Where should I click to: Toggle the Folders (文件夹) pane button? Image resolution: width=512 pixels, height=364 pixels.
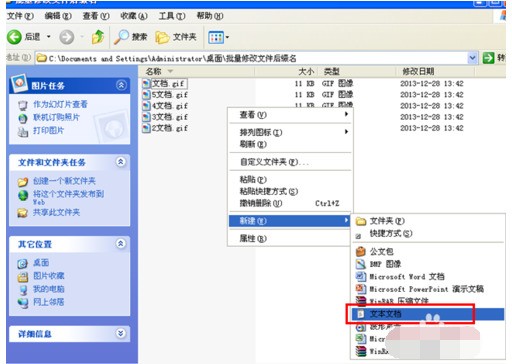tap(176, 37)
